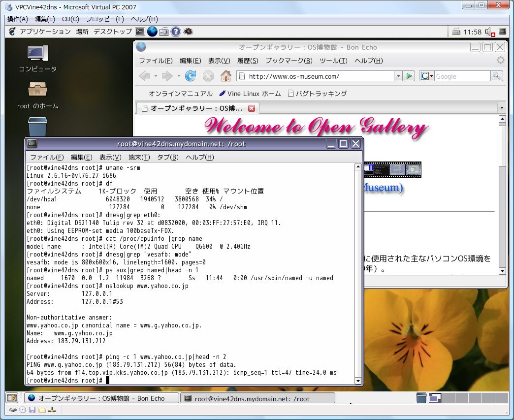Click the terminal scrollbar down arrow
The image size is (514, 420).
pyautogui.click(x=358, y=381)
